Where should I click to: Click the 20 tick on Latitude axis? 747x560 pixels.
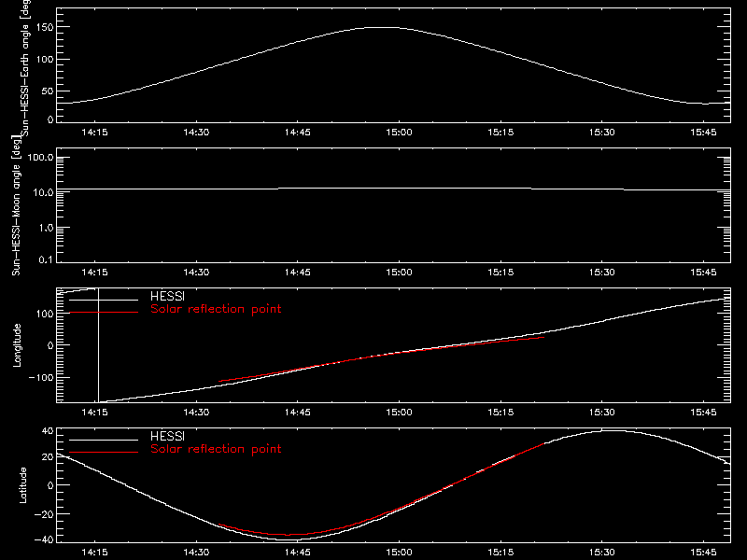(48, 456)
